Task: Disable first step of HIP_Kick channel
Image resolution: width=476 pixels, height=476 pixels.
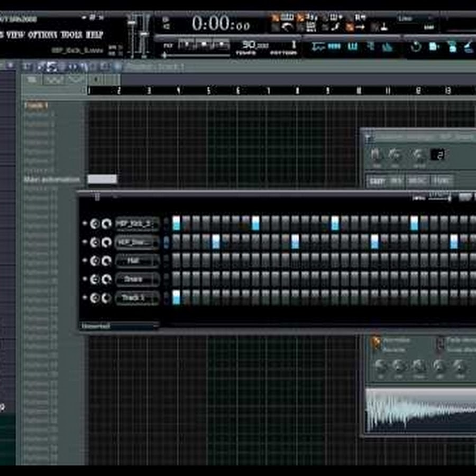Action: 176,223
